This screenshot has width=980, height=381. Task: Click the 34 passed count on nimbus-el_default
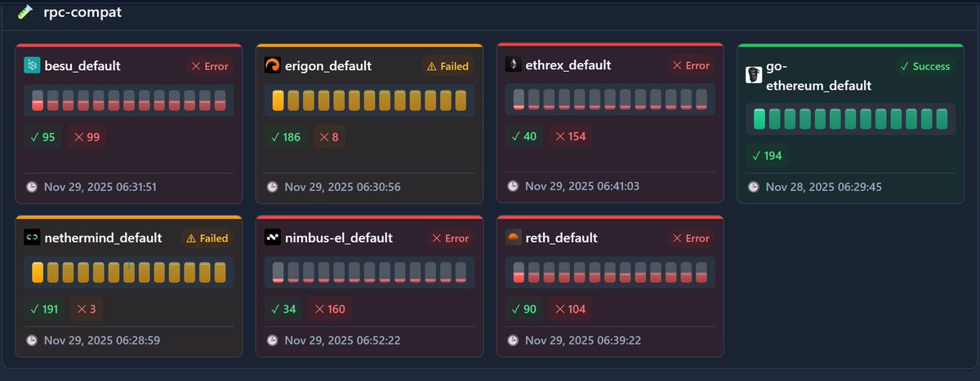point(284,309)
